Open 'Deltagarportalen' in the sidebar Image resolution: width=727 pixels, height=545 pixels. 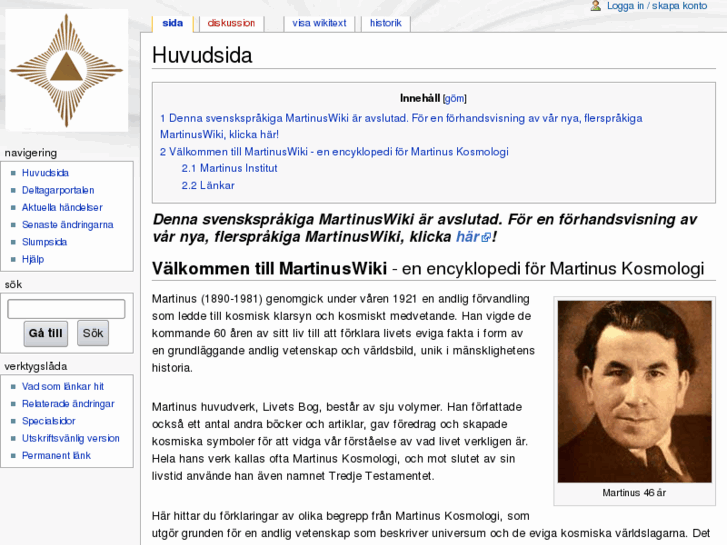(x=58, y=190)
